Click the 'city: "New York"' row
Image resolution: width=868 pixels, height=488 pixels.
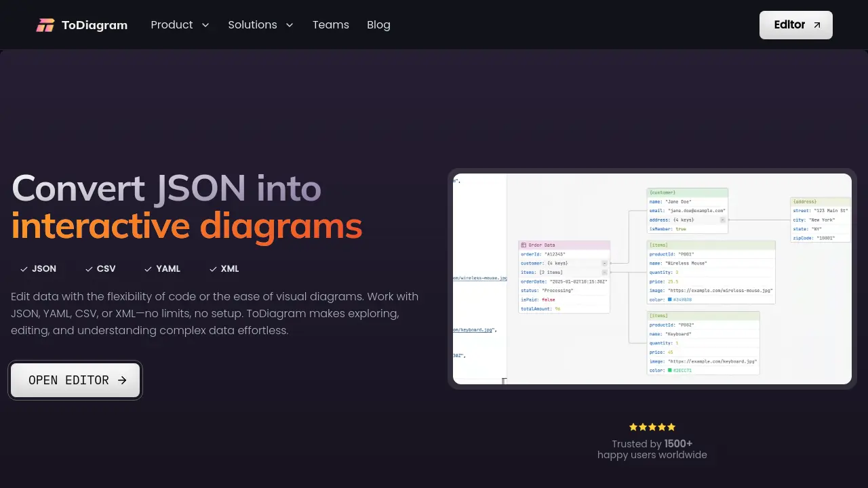(821, 220)
